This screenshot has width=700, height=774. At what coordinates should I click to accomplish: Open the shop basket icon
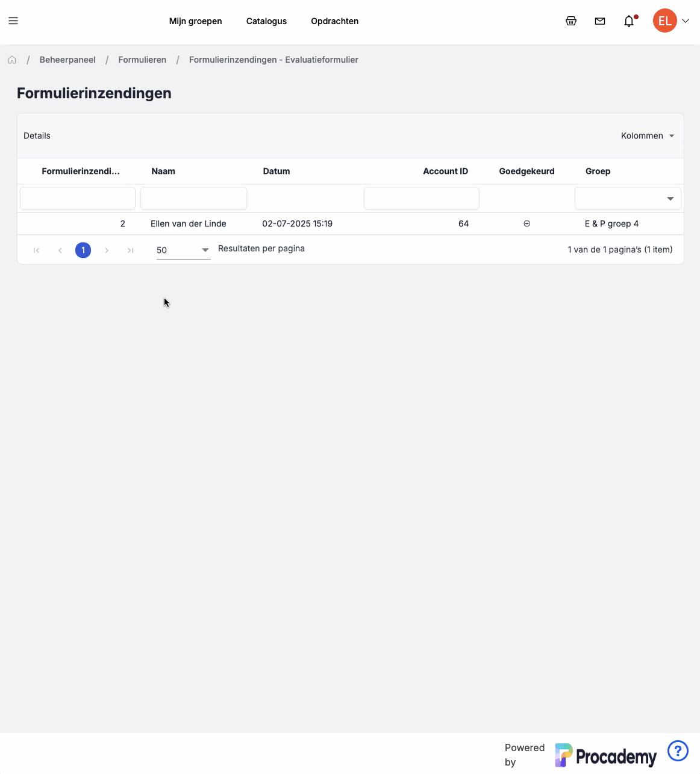tap(571, 21)
